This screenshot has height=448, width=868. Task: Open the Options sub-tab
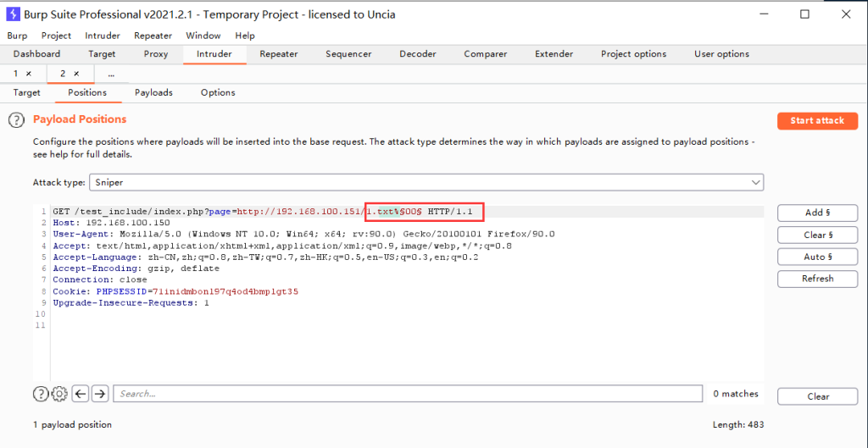218,92
